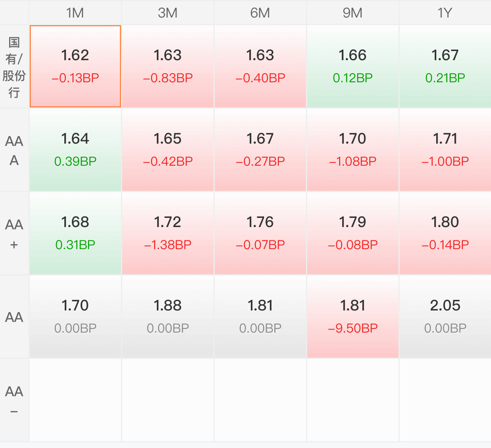Open the 3M column header
Viewport: 491px width, 448px height.
167,13
